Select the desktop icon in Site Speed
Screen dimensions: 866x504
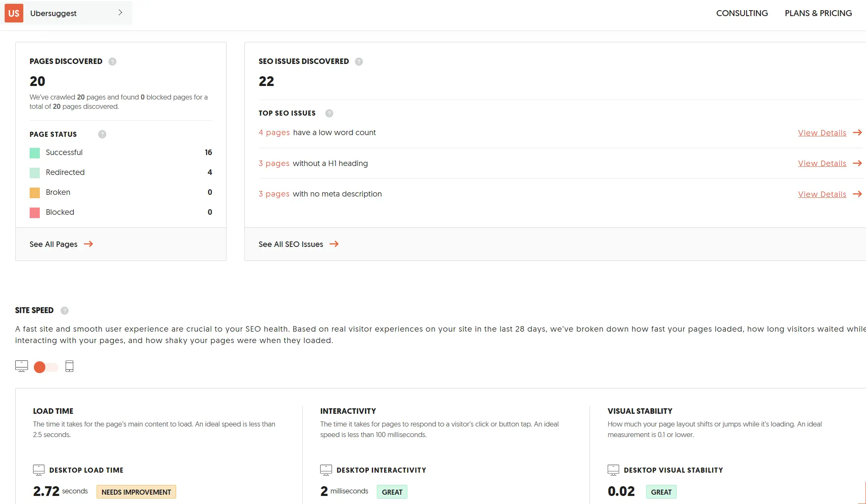pyautogui.click(x=21, y=366)
